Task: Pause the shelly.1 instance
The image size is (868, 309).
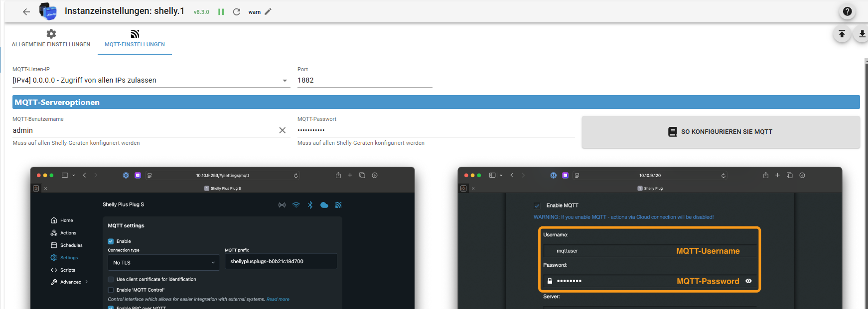Action: 221,11
